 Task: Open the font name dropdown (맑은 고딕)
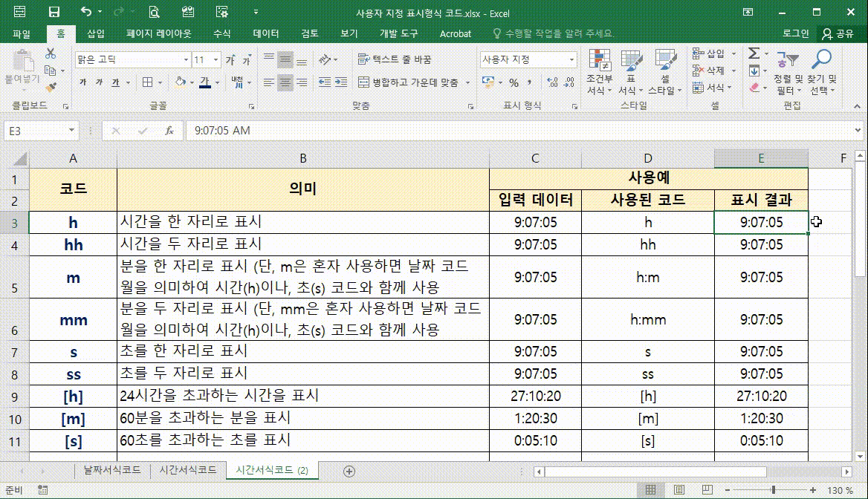point(187,58)
